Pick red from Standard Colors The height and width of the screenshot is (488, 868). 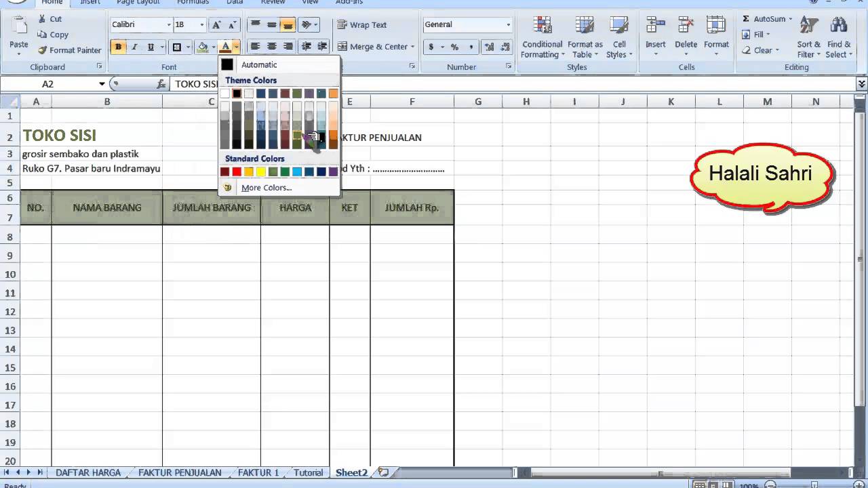click(x=237, y=171)
